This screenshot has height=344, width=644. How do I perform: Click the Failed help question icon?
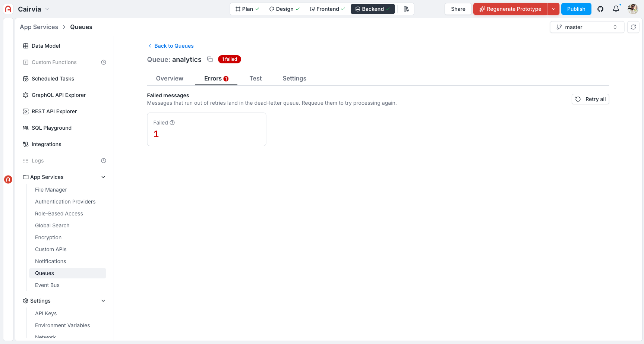pyautogui.click(x=172, y=123)
